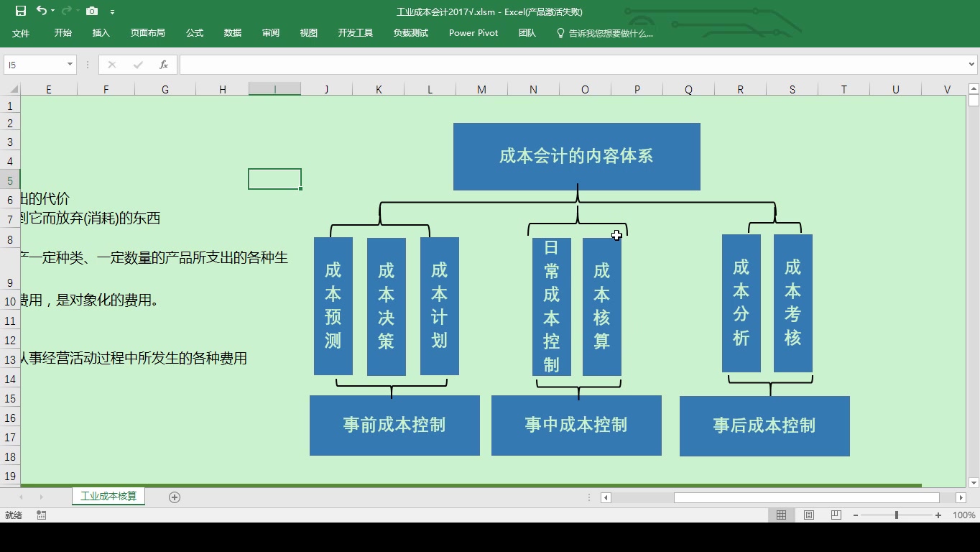Click the macro recording icon in status bar
This screenshot has height=552, width=980.
[41, 515]
